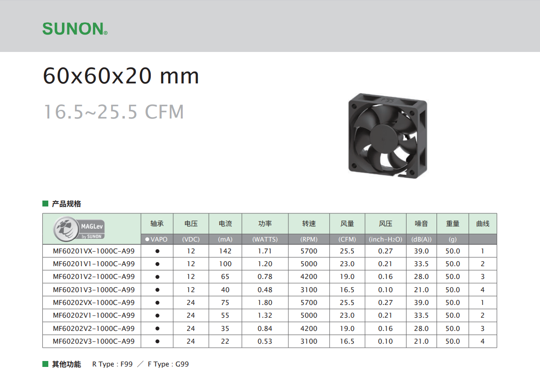Click the 噪音 column header
This screenshot has height=392, width=540.
421,223
